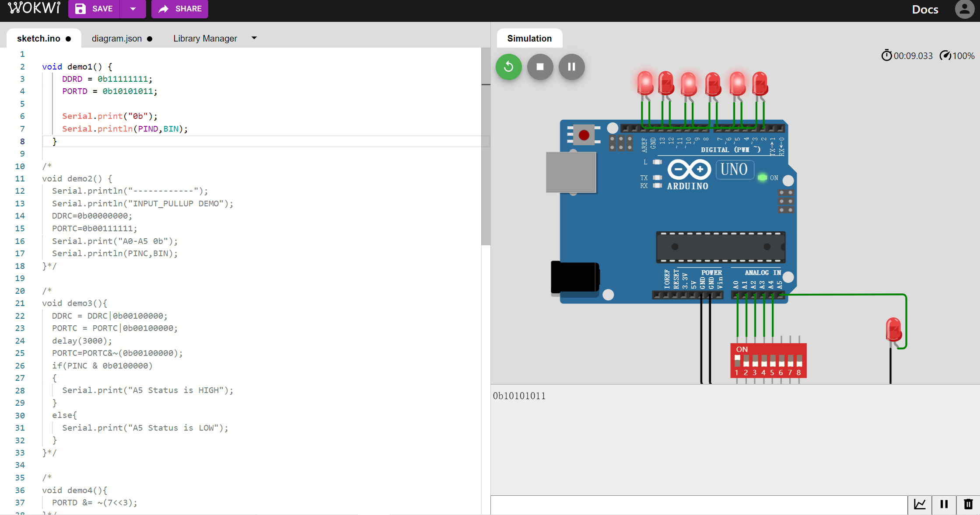Restart the simulation with the green button
The height and width of the screenshot is (515, 980).
tap(508, 67)
